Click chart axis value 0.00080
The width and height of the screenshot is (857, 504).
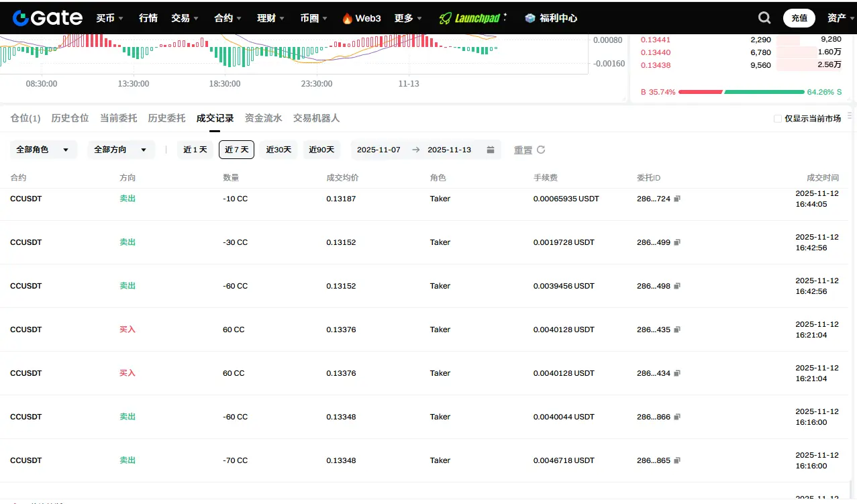tap(609, 40)
